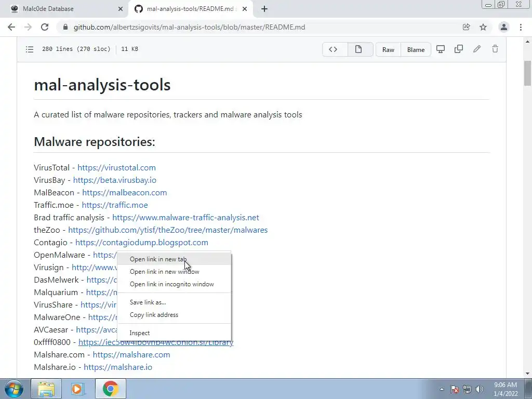Image resolution: width=532 pixels, height=399 pixels.
Task: Delete this file with trash icon
Action: pyautogui.click(x=495, y=49)
